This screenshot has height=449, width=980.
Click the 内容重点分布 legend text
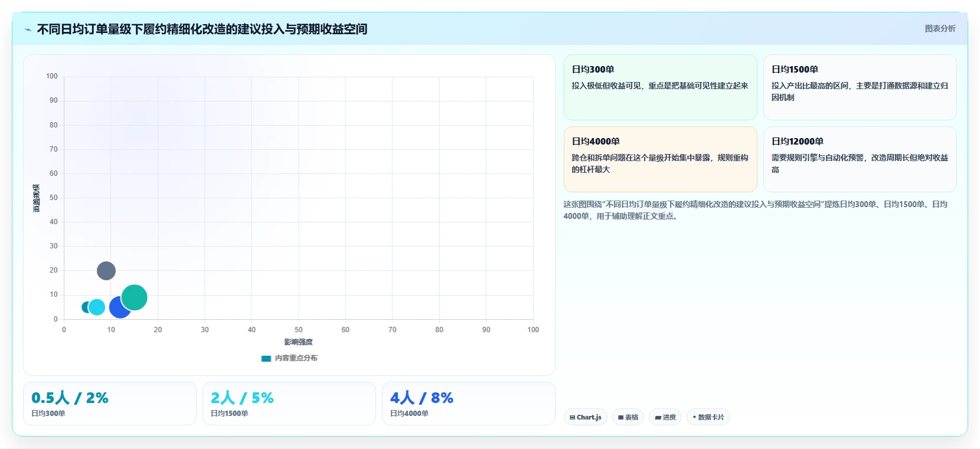click(296, 358)
